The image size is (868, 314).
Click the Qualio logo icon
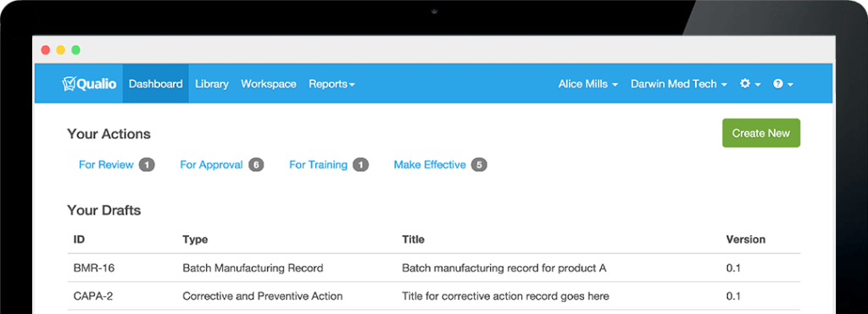point(68,84)
